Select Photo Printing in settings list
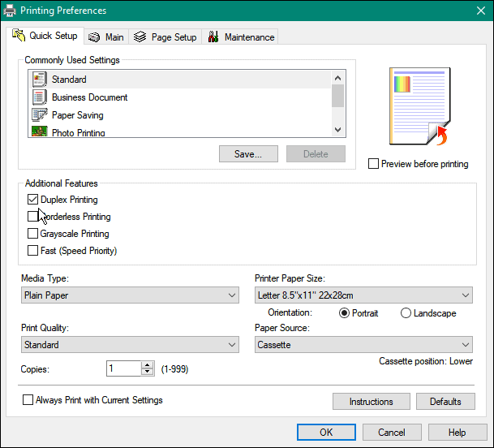Image resolution: width=494 pixels, height=448 pixels. click(180, 131)
